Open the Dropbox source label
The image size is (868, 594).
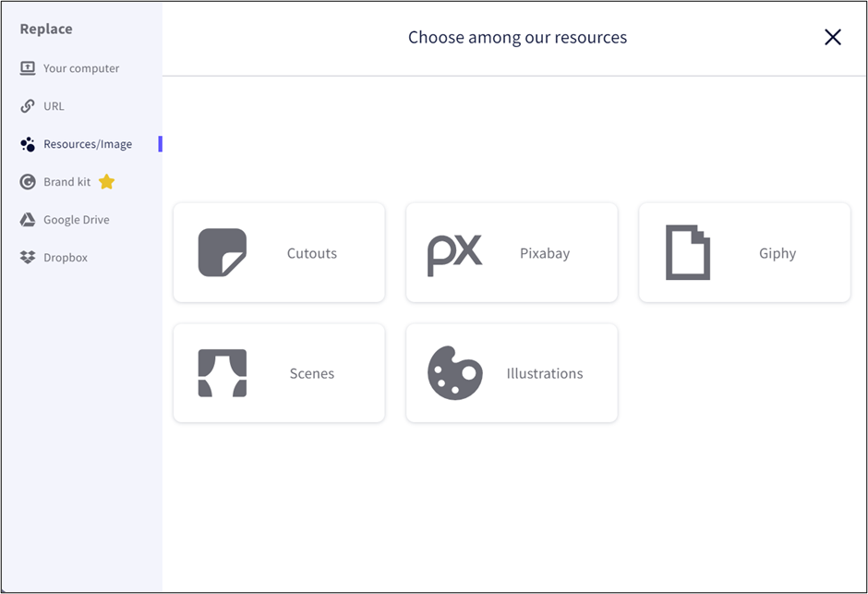coord(66,258)
